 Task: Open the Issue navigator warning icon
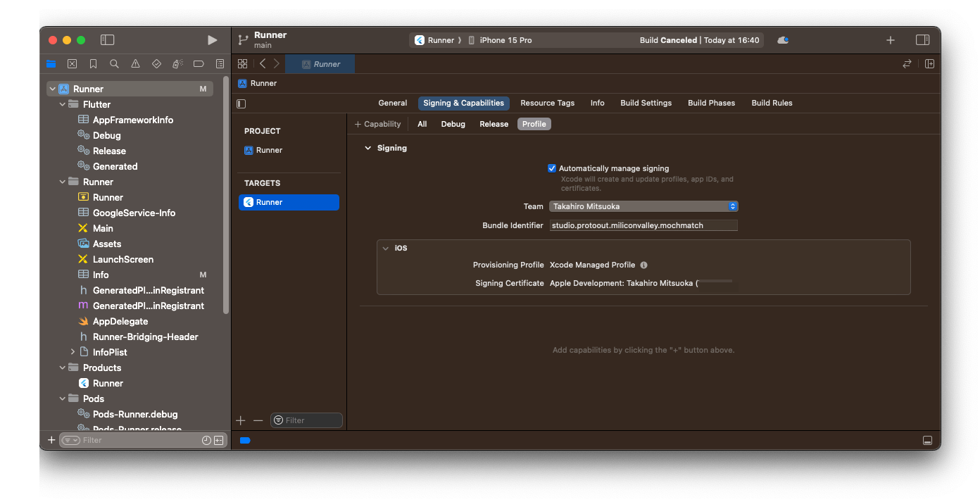(x=135, y=63)
